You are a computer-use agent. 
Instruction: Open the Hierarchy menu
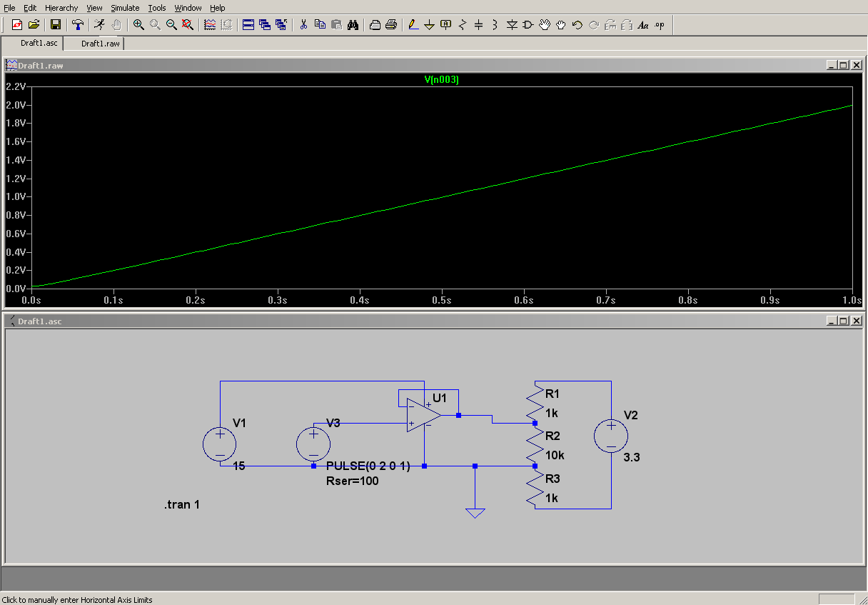(x=61, y=8)
